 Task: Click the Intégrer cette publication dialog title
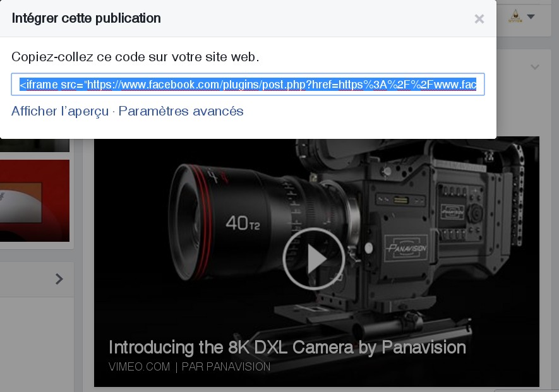(x=87, y=18)
